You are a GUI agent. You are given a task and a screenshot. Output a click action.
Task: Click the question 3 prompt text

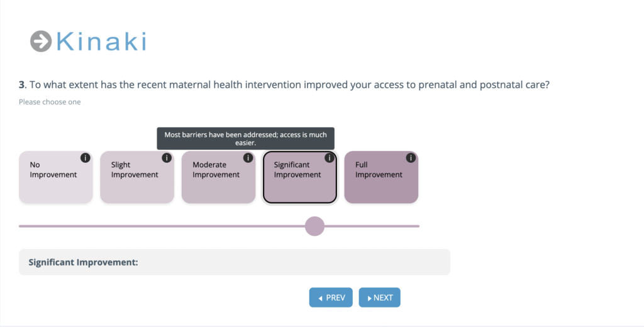[x=284, y=85]
